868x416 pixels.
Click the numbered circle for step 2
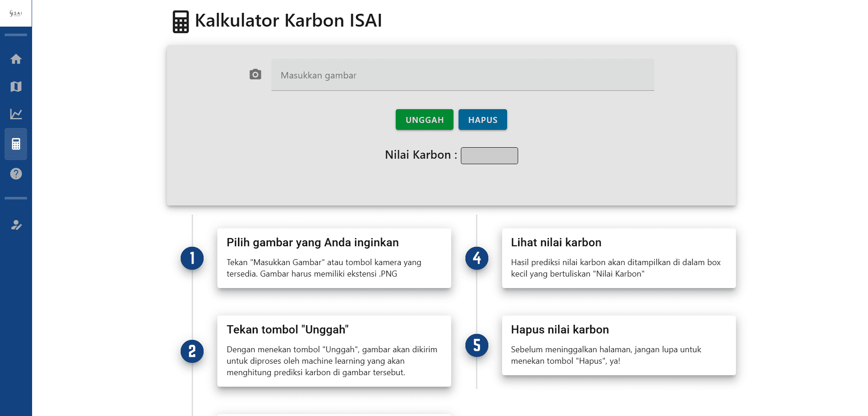tap(193, 351)
